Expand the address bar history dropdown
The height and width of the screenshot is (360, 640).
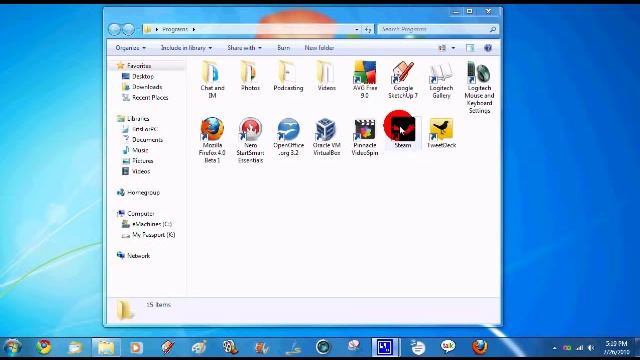pos(357,29)
